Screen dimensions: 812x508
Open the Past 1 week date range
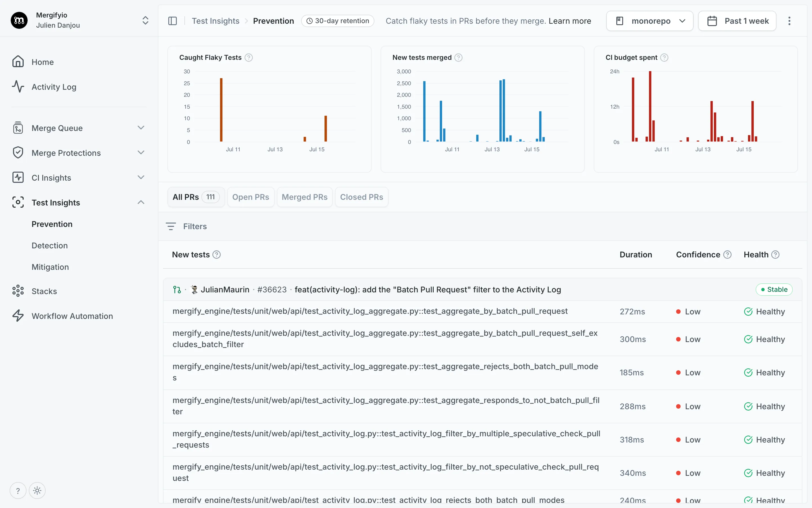[737, 21]
